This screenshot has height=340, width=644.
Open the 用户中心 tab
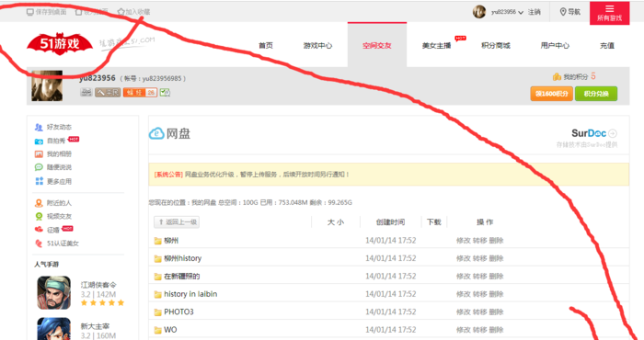pos(555,45)
